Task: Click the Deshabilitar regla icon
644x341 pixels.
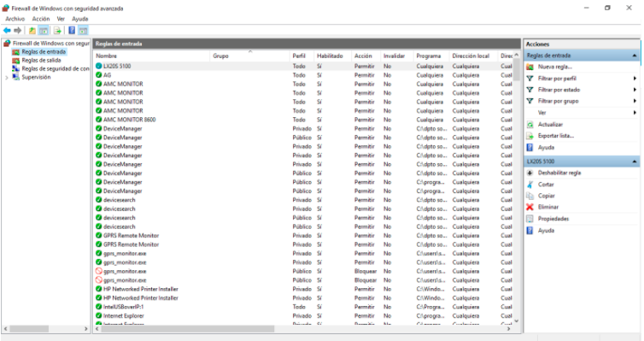Action: (x=530, y=173)
